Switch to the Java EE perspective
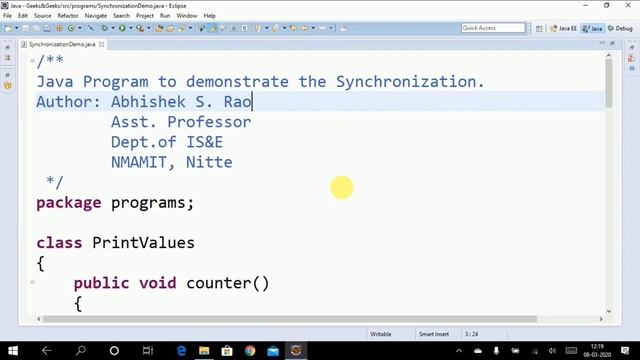 click(x=563, y=28)
